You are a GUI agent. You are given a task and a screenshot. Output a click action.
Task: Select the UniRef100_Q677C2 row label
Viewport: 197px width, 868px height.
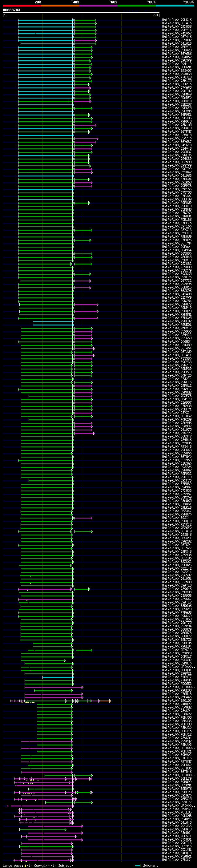[x=177, y=281]
